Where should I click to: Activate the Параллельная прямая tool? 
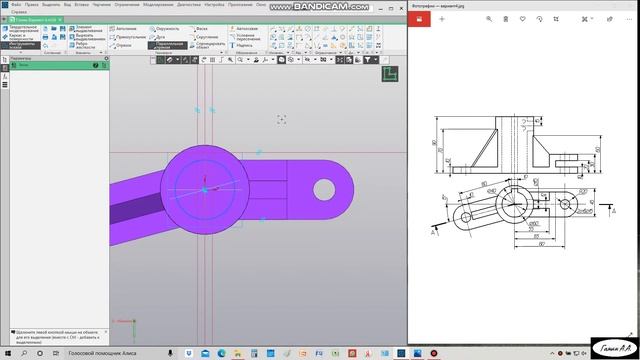tap(167, 45)
